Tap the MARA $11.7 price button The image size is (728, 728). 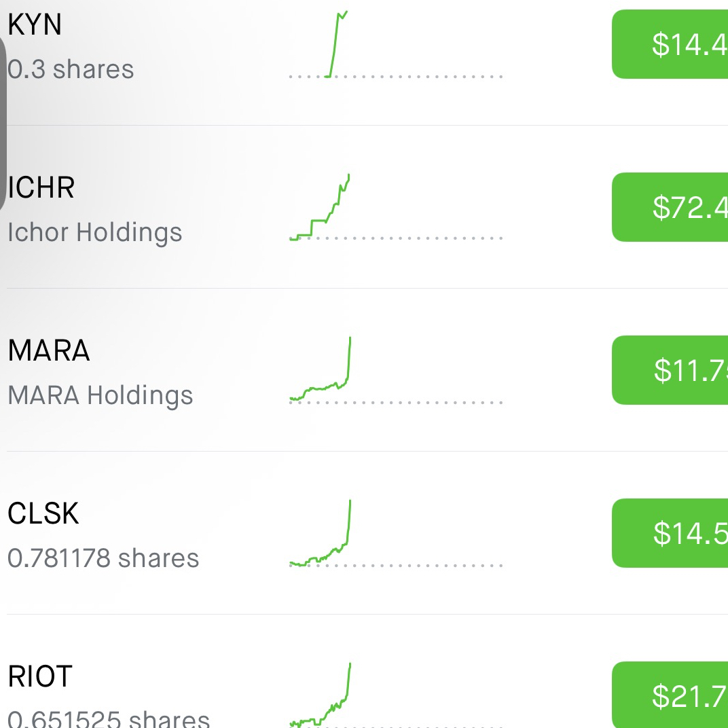(x=670, y=370)
